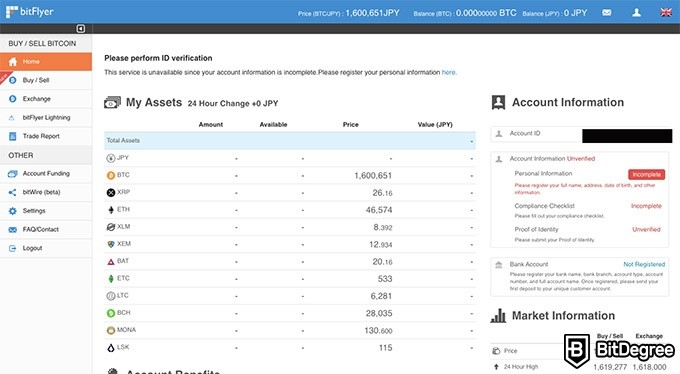Click the bitWire share icon
The image size is (680, 374).
click(x=13, y=192)
